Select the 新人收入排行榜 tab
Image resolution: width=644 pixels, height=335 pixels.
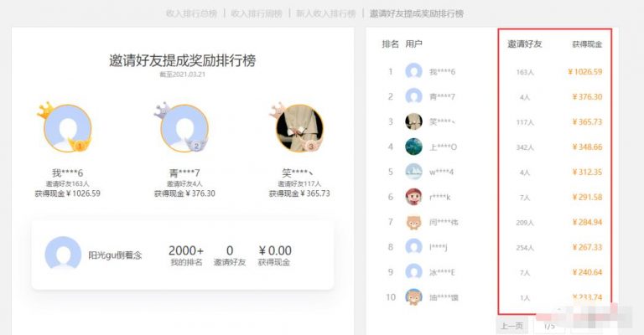[x=325, y=13]
